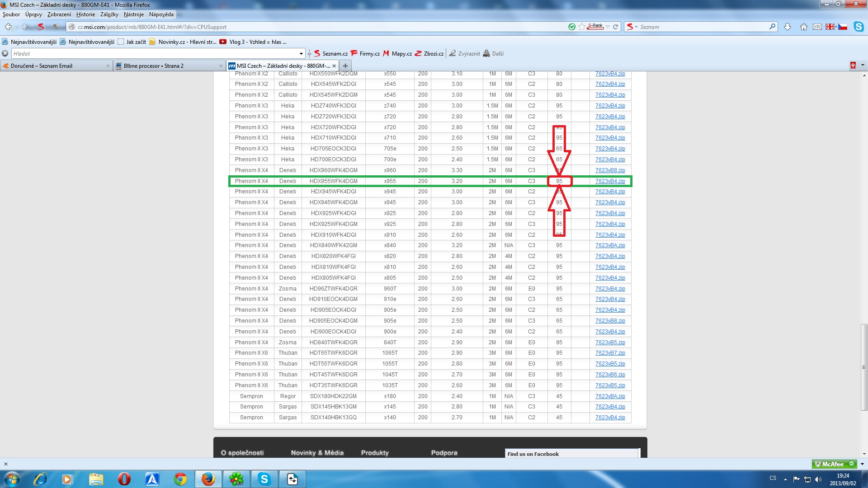The image size is (868, 488).
Task: Open the Zobrazení menu
Action: pyautogui.click(x=59, y=14)
